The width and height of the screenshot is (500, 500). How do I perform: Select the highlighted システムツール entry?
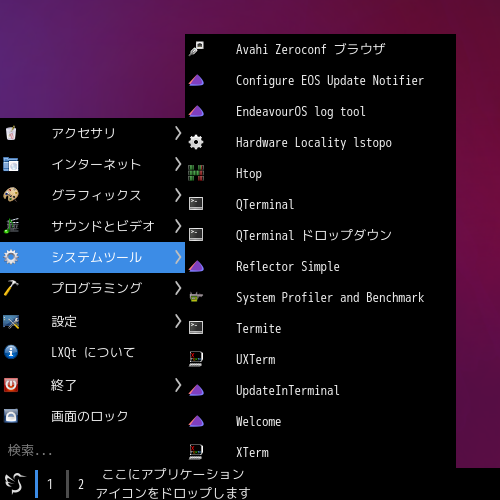tap(92, 257)
